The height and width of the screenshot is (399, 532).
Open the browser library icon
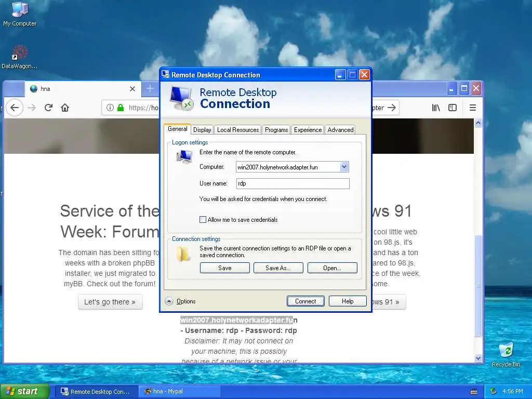pyautogui.click(x=436, y=108)
